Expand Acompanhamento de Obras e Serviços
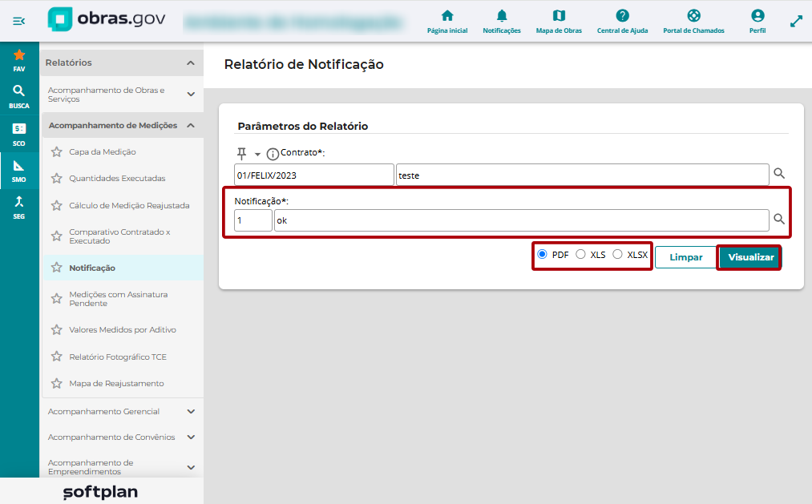The width and height of the screenshot is (812, 504). tap(191, 95)
